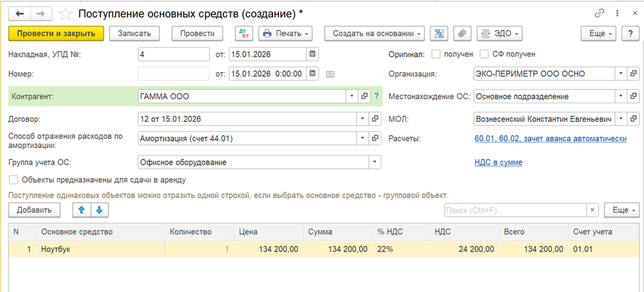644x292 pixels.
Task: Click the Всего column header
Action: tap(534, 232)
